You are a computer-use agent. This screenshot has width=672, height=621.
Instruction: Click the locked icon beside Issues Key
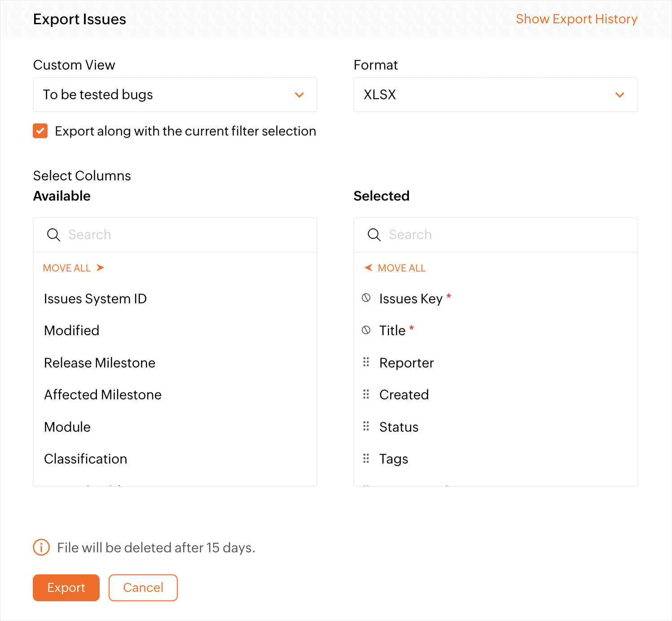pos(366,298)
